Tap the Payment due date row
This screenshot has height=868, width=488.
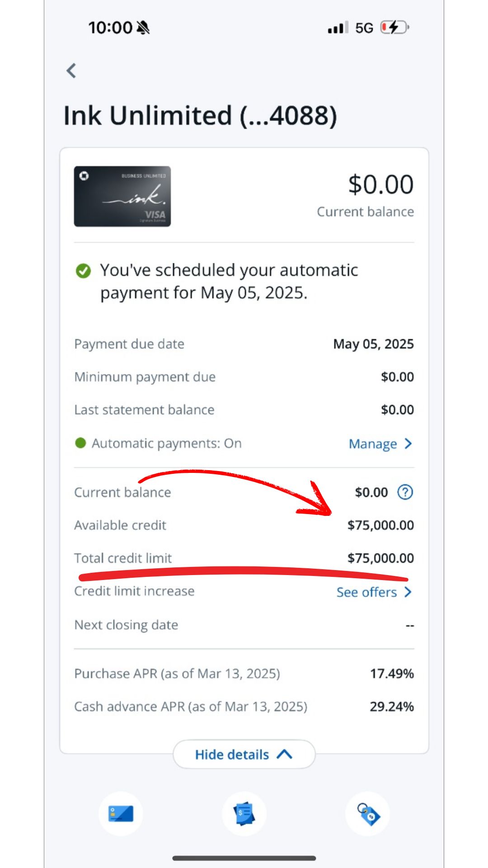pyautogui.click(x=244, y=344)
